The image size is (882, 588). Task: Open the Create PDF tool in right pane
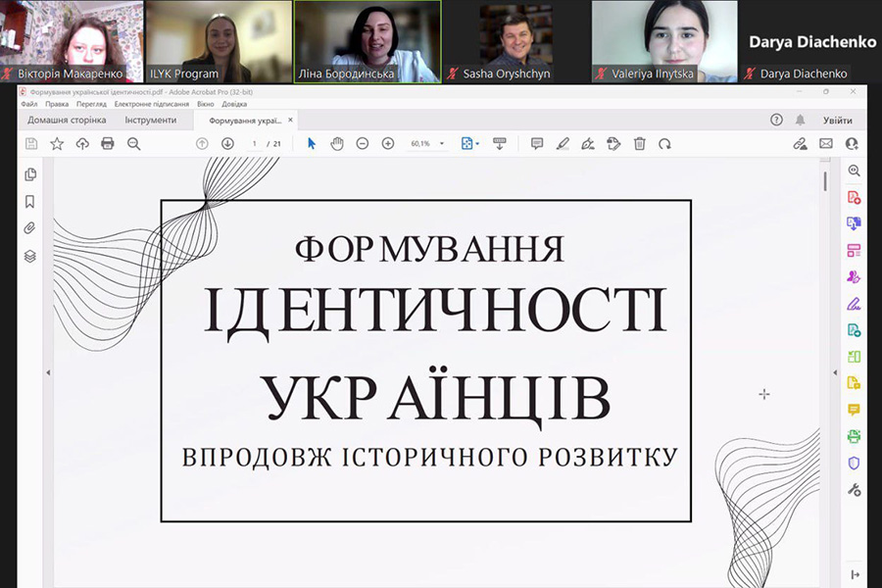pos(854,198)
